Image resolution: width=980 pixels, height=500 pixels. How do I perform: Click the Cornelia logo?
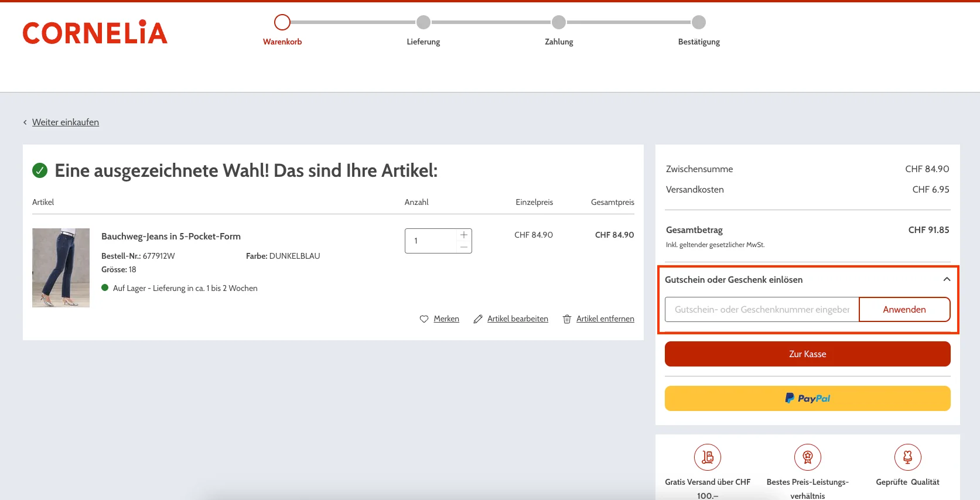pos(95,33)
